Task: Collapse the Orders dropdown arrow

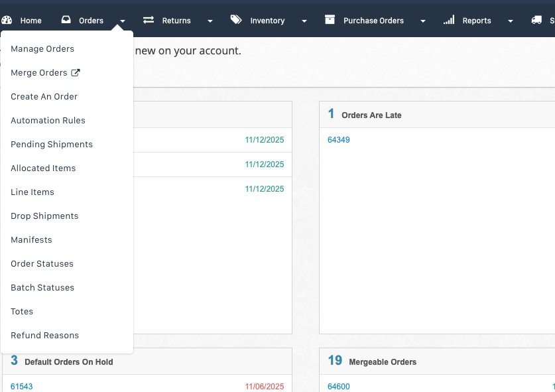Action: (123, 21)
